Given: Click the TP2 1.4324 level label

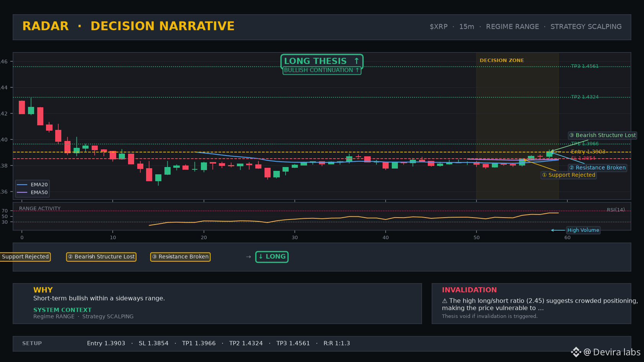Looking at the screenshot, I should pyautogui.click(x=584, y=97).
